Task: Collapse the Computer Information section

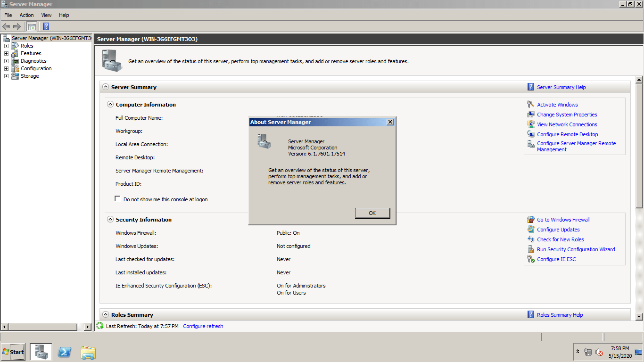Action: pos(110,105)
